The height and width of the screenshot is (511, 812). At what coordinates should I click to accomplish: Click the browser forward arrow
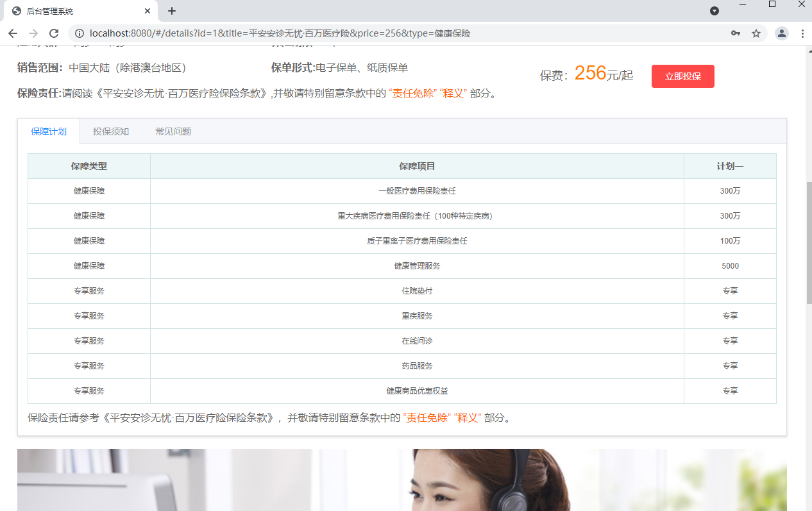point(33,33)
